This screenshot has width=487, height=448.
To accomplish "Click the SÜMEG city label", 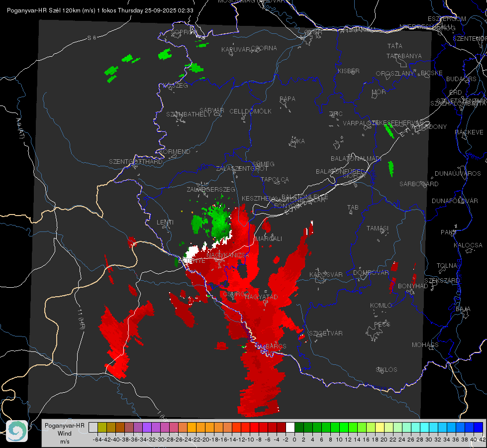I will coord(263,164).
